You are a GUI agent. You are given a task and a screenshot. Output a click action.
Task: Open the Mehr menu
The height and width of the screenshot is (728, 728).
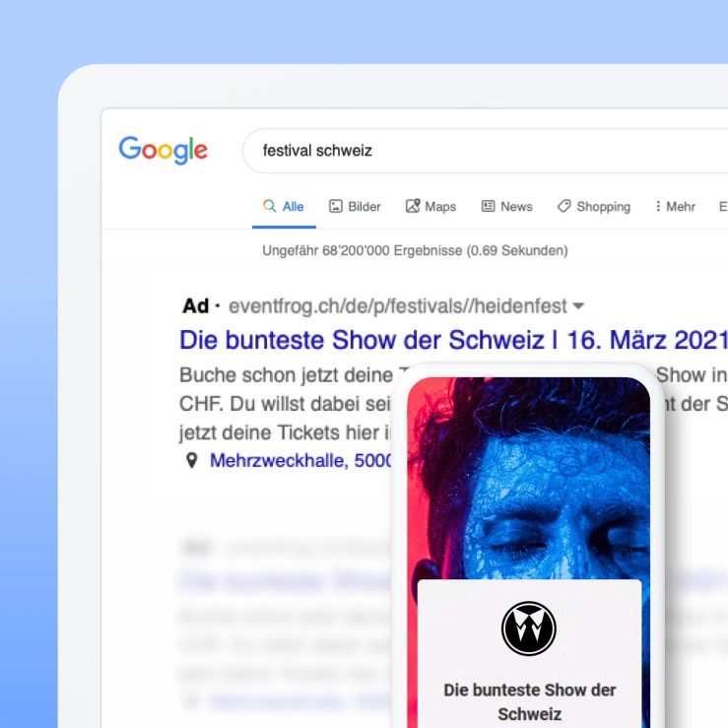[x=675, y=207]
